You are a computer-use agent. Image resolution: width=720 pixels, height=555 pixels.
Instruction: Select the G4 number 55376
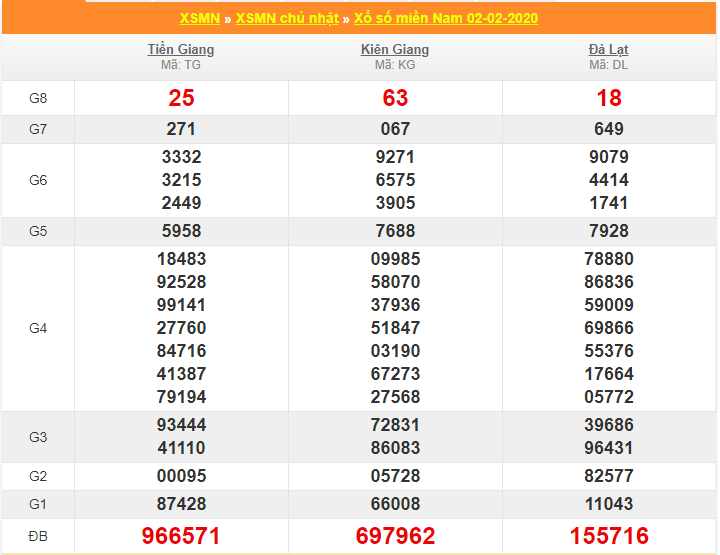(x=609, y=351)
